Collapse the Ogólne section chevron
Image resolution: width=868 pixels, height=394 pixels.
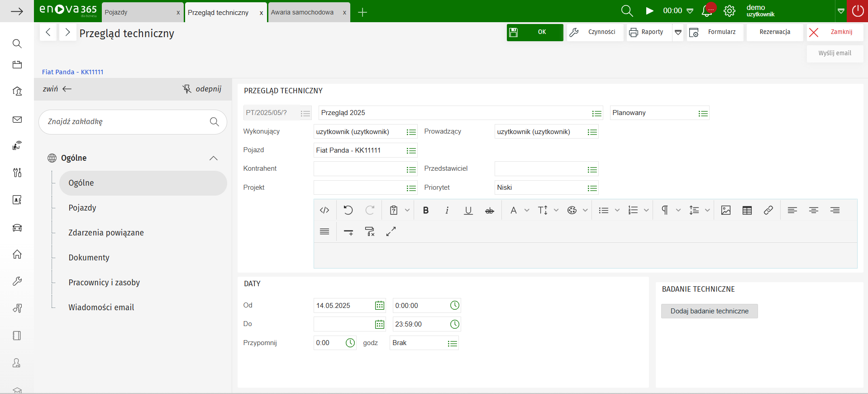tap(214, 158)
